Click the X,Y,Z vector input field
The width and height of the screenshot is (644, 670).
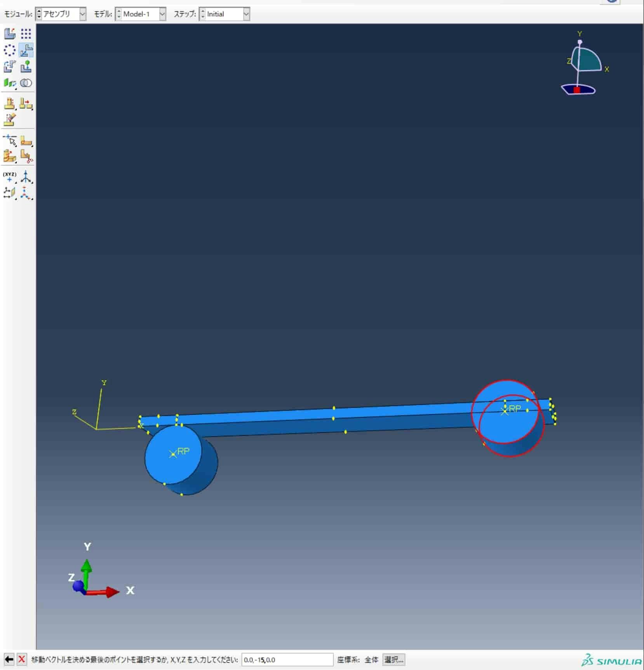pyautogui.click(x=287, y=660)
